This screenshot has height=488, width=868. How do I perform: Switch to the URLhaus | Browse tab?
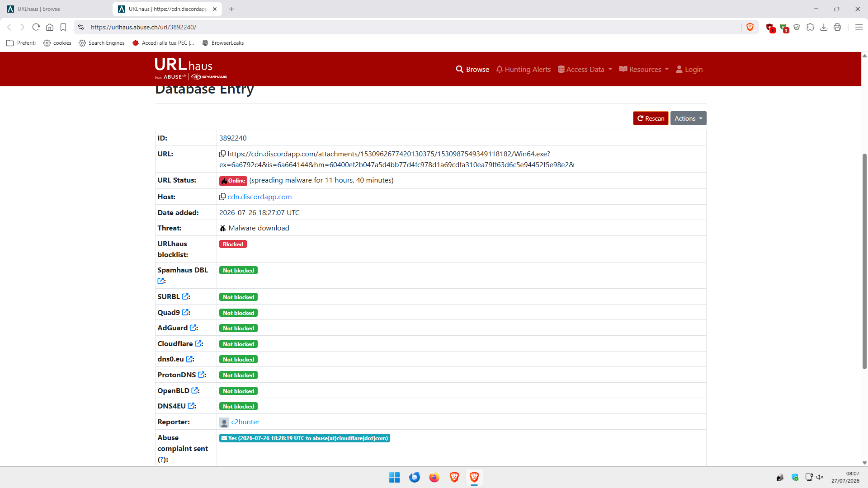click(x=56, y=9)
